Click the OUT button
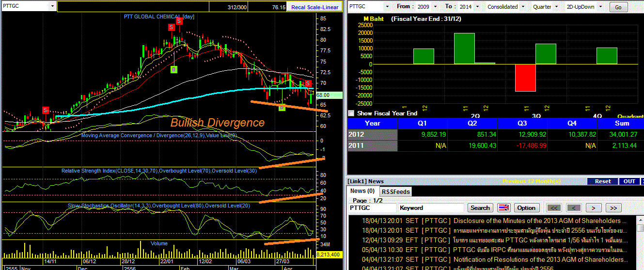Screen dimensions: 644x270 (629, 181)
